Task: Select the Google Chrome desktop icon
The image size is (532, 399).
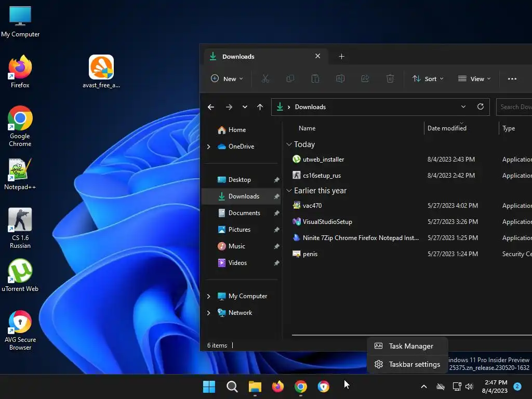Action: [20, 126]
